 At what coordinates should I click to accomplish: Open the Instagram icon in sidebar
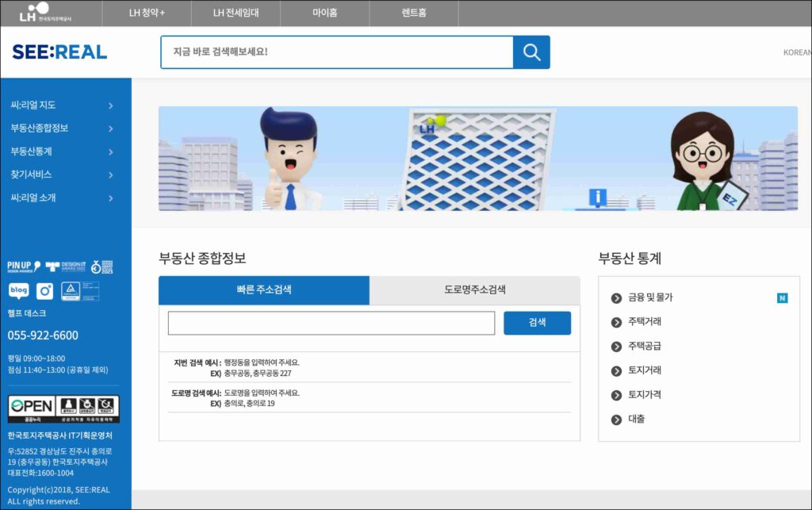pyautogui.click(x=45, y=291)
